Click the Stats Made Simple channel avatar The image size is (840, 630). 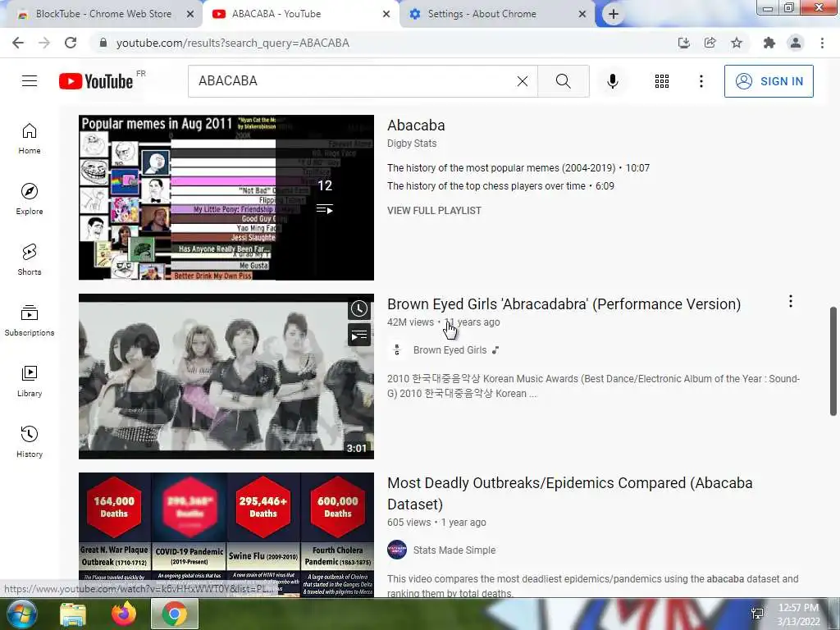[x=397, y=550]
